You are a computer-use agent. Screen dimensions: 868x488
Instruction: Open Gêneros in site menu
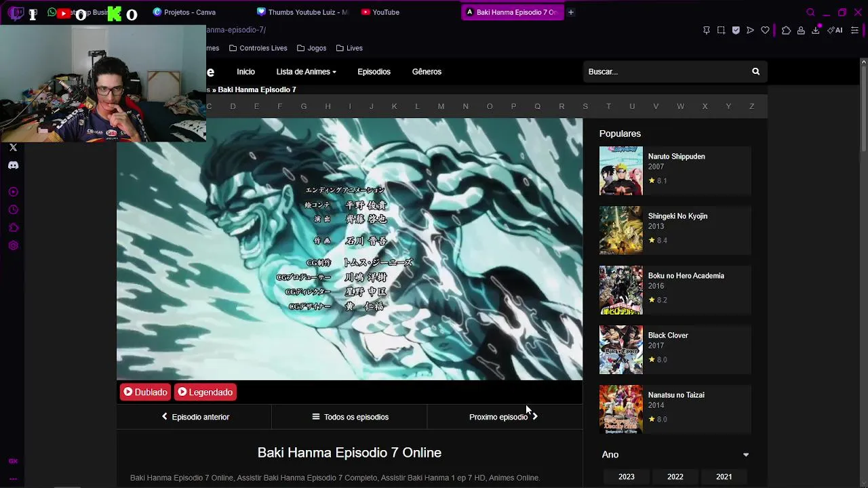427,72
